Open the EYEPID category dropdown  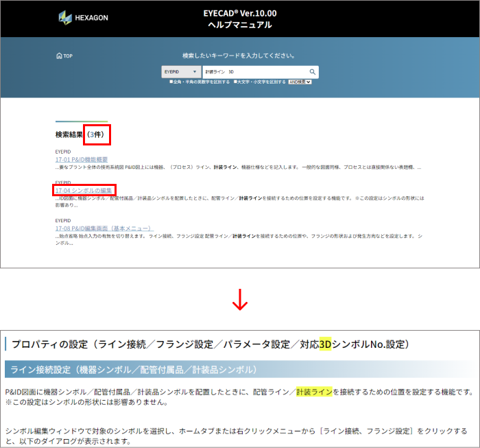point(181,72)
